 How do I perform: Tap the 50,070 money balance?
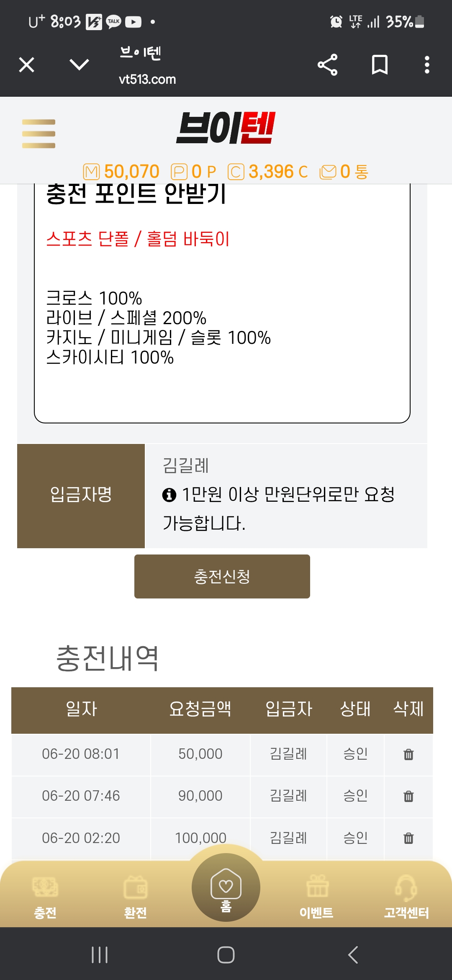(x=121, y=172)
